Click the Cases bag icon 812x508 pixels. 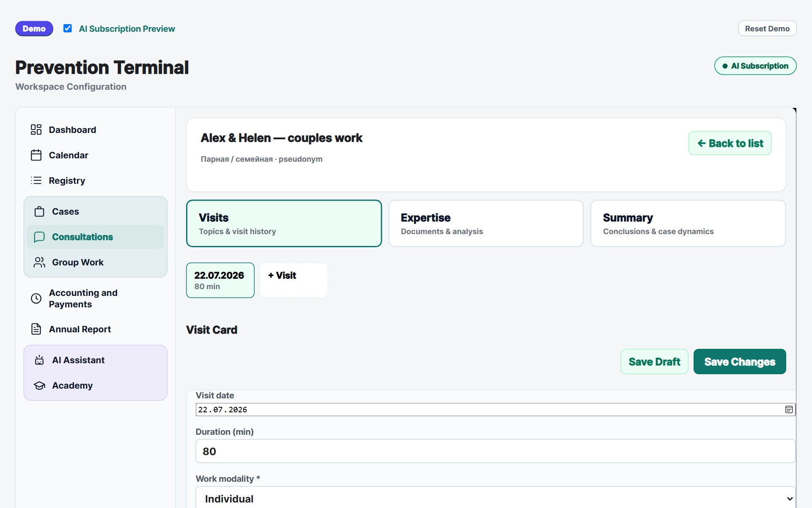coord(39,211)
